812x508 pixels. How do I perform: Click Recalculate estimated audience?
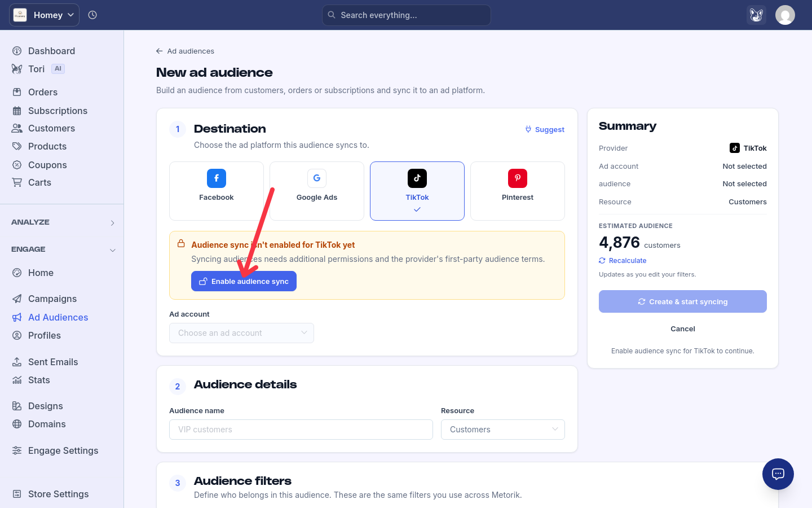pyautogui.click(x=623, y=261)
